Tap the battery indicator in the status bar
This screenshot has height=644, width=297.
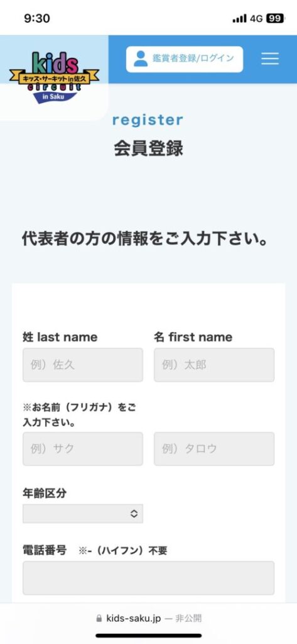(275, 18)
